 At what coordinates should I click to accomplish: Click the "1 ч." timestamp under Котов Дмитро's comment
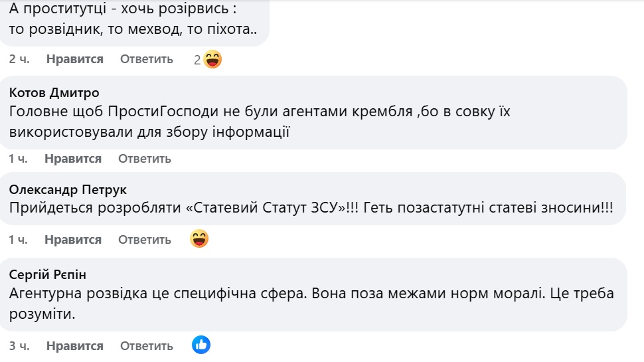18,159
